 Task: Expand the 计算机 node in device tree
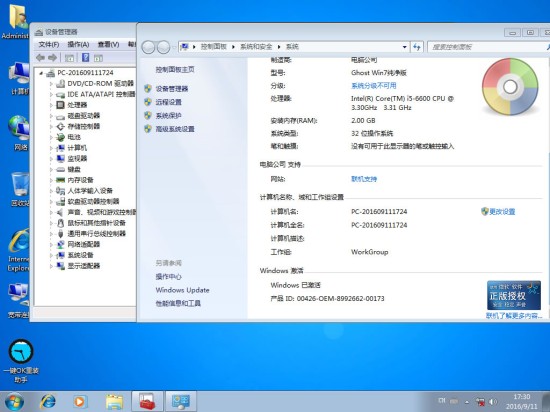(x=51, y=148)
